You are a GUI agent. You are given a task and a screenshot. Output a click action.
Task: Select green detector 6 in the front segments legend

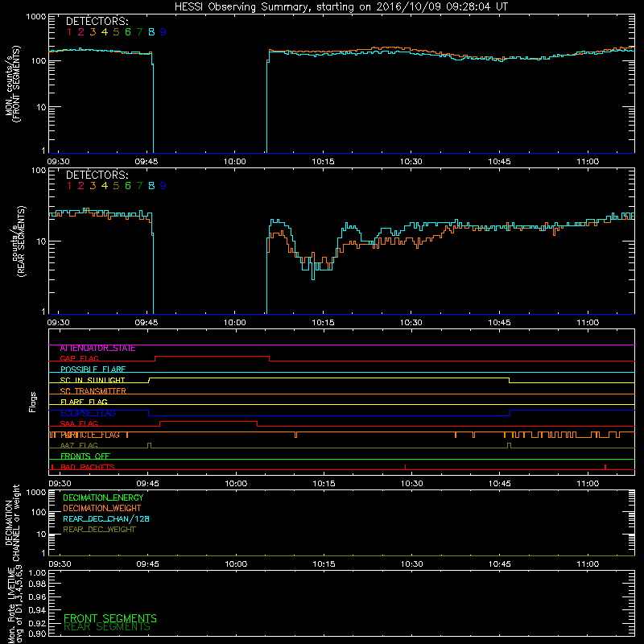(128, 32)
